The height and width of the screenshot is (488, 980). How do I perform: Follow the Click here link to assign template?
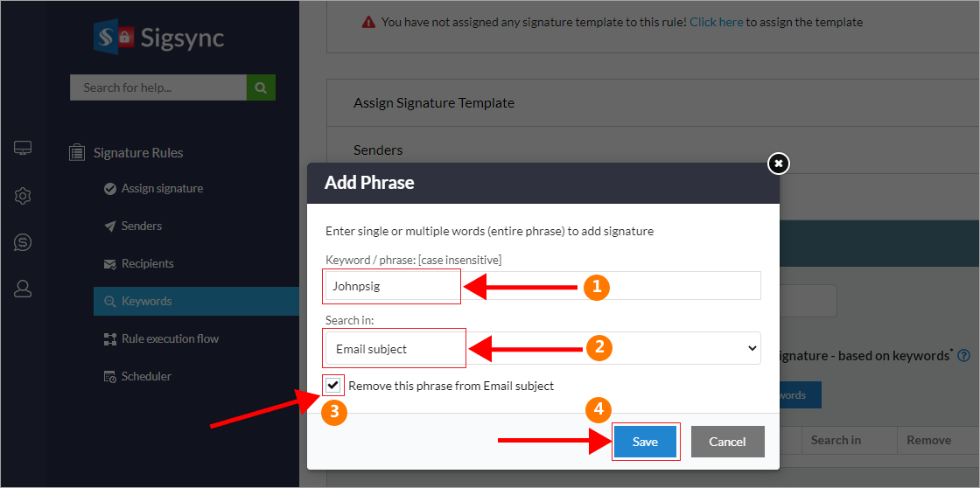click(x=716, y=22)
